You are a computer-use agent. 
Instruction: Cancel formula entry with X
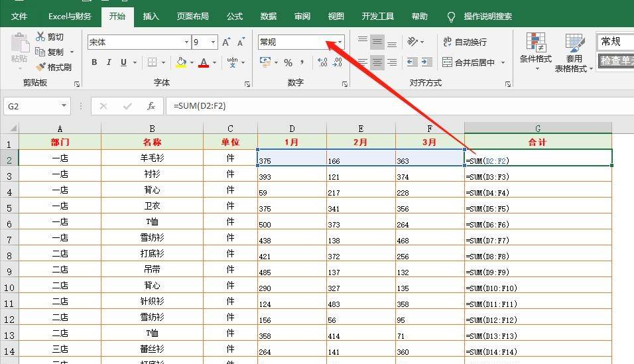coord(103,106)
